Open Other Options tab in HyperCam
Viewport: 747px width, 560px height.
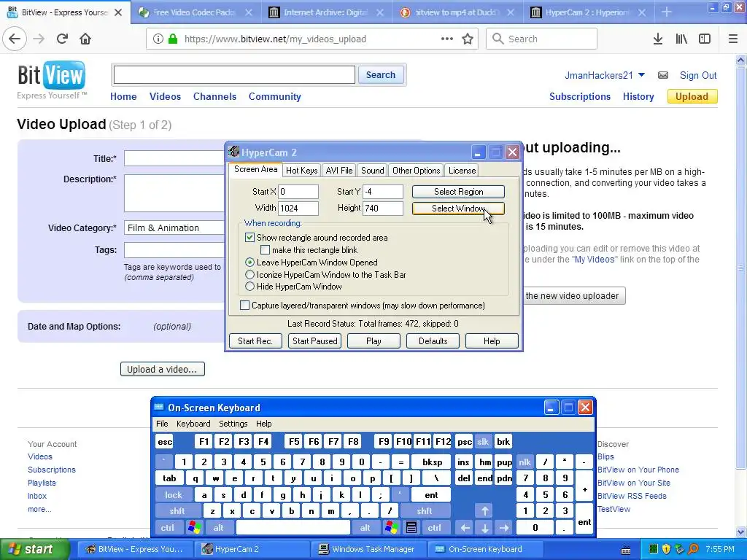click(x=417, y=171)
